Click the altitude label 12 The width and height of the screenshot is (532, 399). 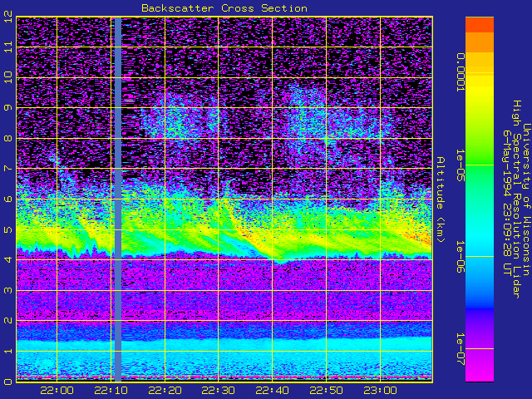(x=8, y=17)
